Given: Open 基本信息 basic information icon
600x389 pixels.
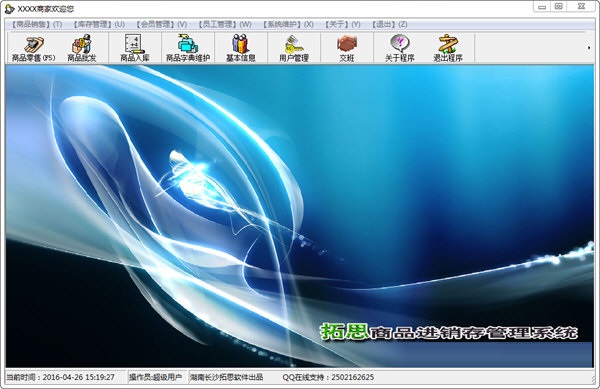Looking at the screenshot, I should pyautogui.click(x=241, y=48).
